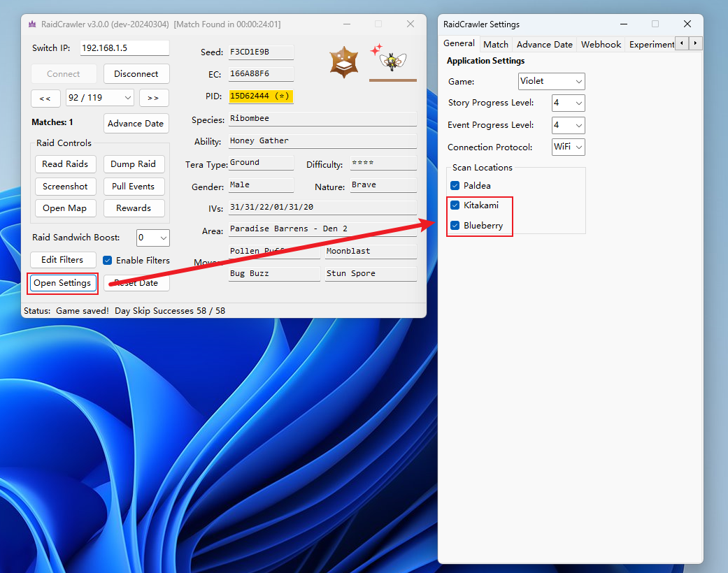
Task: Open the Webhook settings tab
Action: coord(601,44)
